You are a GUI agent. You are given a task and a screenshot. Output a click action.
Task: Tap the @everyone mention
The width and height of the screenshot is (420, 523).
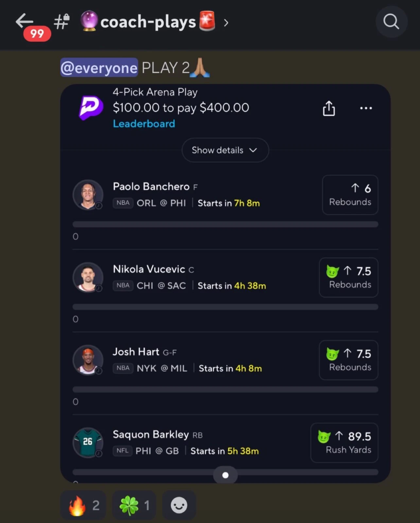(99, 67)
